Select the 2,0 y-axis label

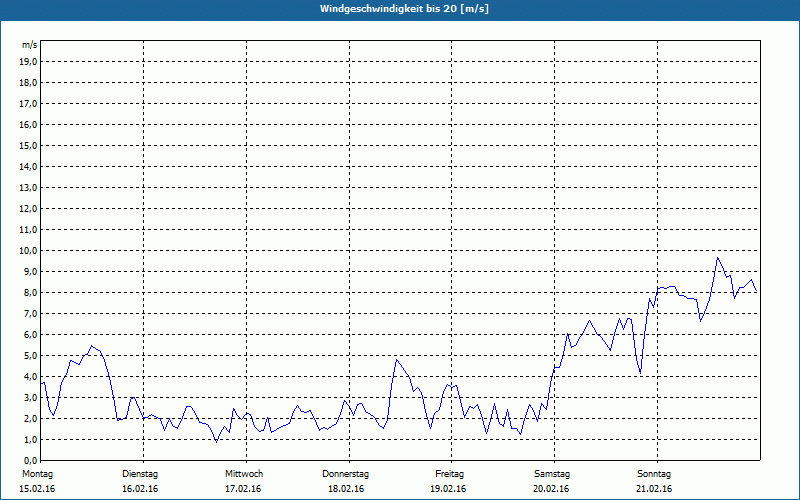[30, 418]
